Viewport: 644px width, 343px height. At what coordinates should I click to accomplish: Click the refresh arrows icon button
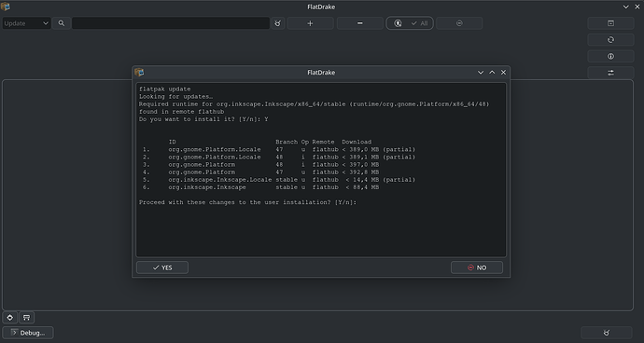(x=610, y=40)
